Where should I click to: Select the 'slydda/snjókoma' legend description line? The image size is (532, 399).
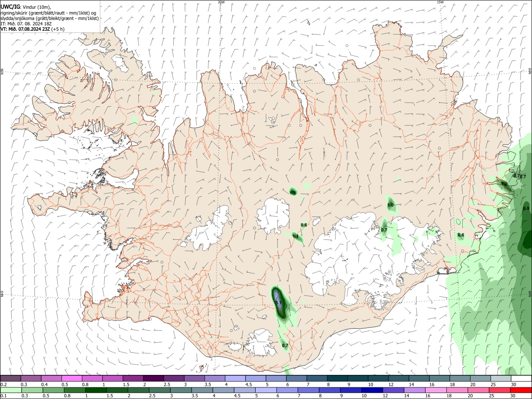[49, 18]
